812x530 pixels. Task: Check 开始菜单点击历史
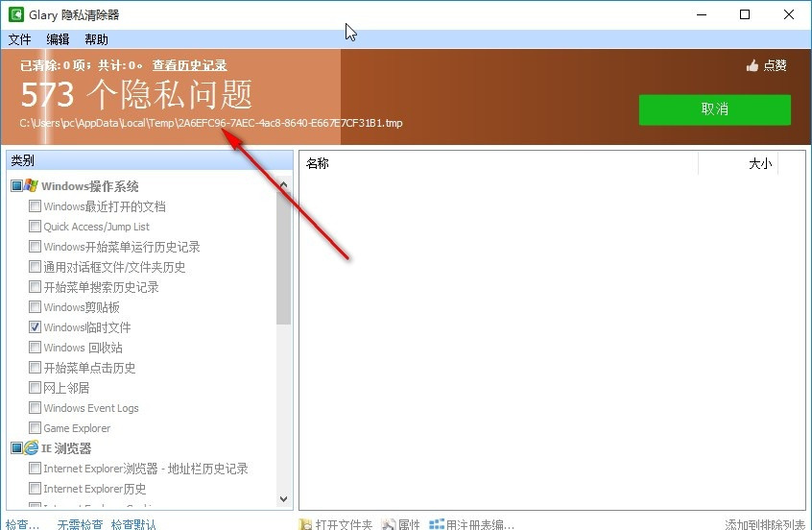35,368
